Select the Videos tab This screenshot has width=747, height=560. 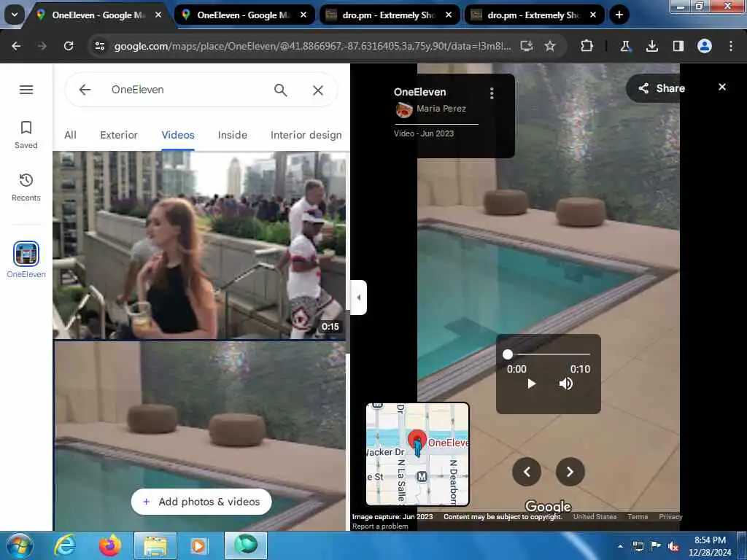point(178,135)
